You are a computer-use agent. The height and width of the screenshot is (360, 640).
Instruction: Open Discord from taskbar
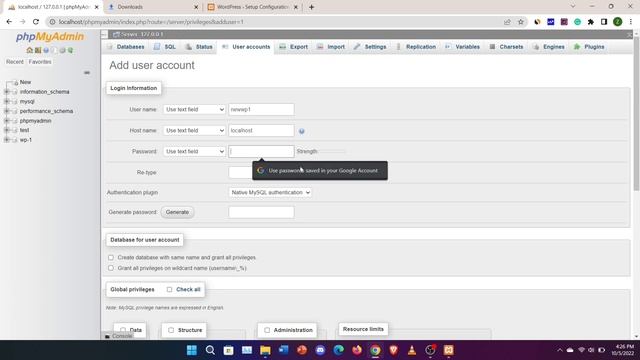coord(320,350)
